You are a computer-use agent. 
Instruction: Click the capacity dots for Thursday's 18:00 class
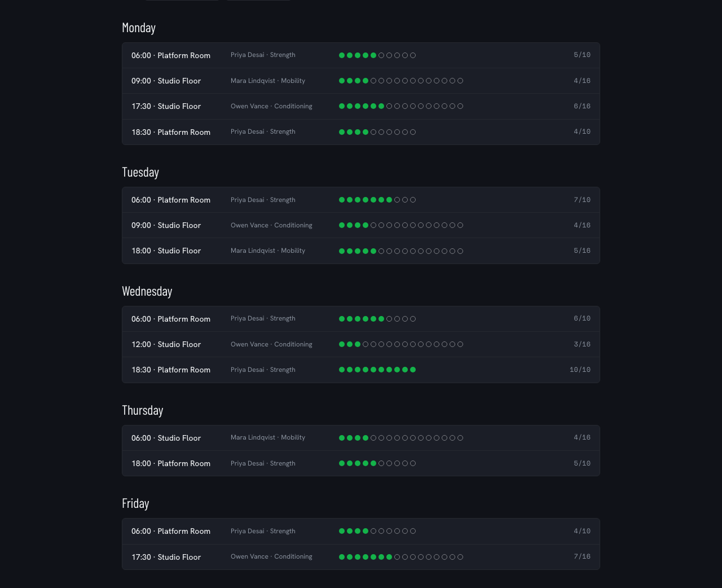point(377,463)
